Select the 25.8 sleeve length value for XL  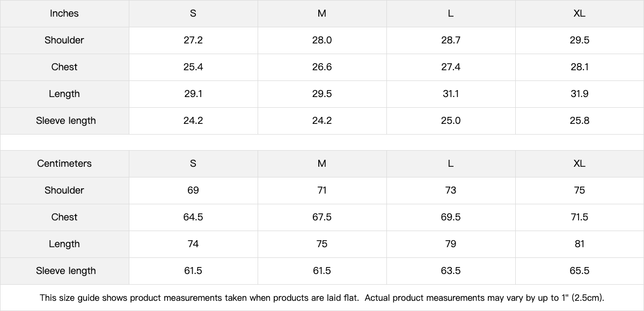point(580,121)
